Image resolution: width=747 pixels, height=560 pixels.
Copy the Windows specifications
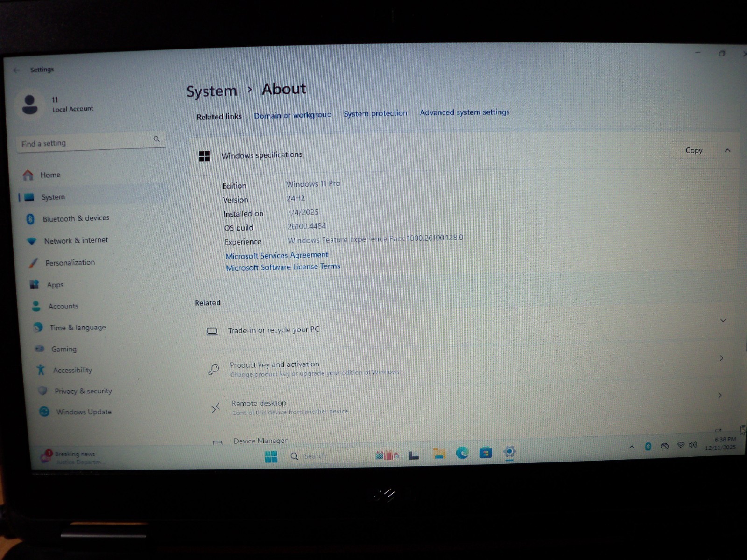[694, 150]
